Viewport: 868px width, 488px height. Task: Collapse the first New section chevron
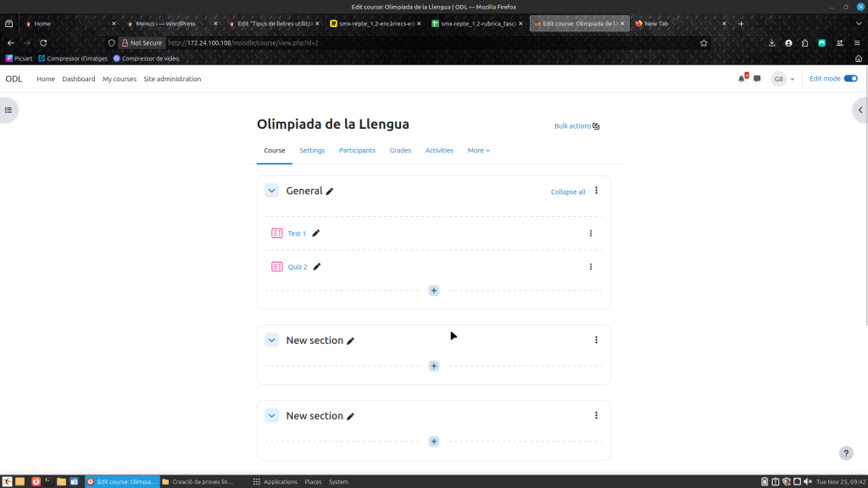271,340
